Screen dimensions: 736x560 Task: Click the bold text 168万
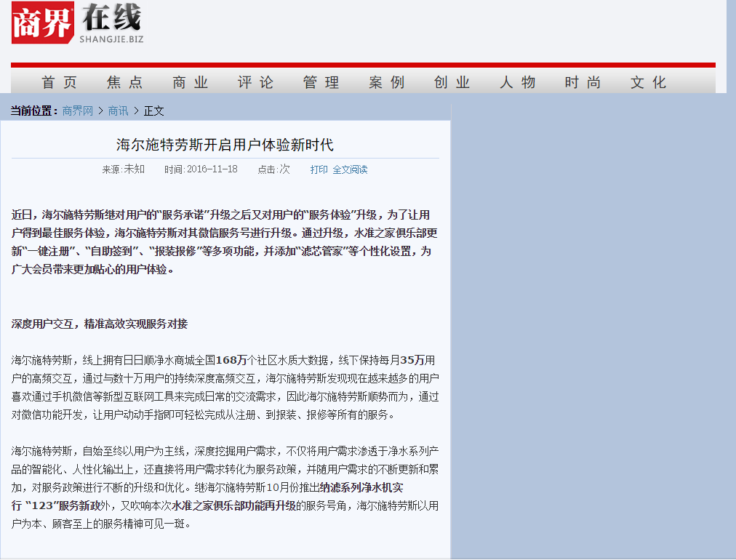pyautogui.click(x=231, y=360)
